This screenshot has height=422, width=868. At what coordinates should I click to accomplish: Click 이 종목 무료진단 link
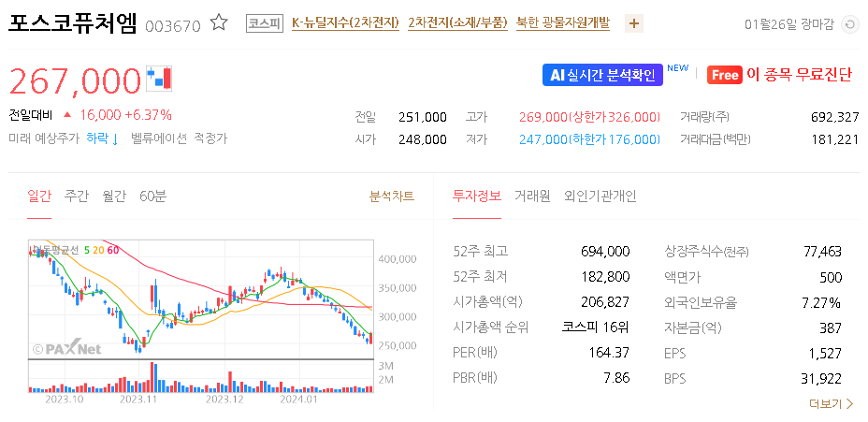point(800,74)
